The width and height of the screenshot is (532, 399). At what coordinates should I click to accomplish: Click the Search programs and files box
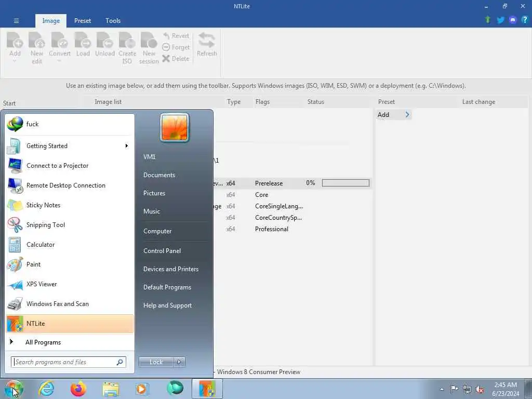click(x=68, y=362)
